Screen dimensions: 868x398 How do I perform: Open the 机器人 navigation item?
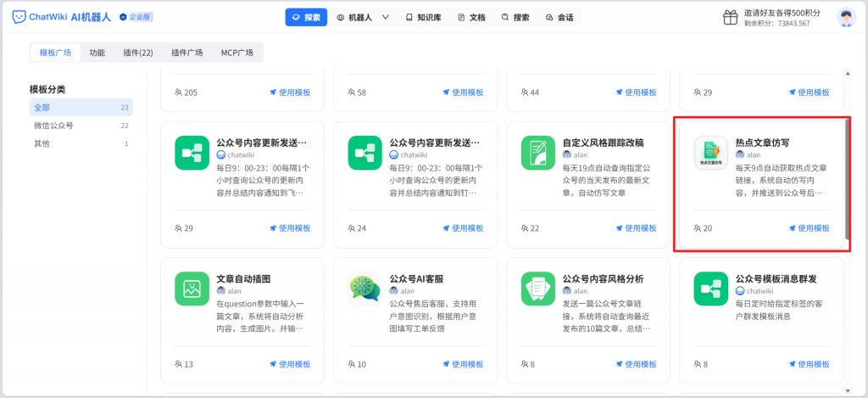point(354,17)
